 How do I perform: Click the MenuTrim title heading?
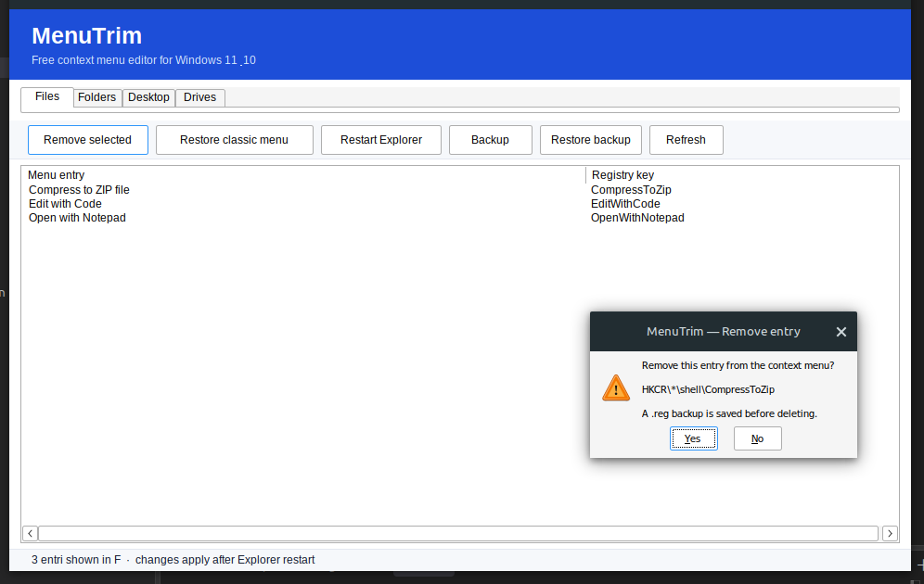point(86,36)
